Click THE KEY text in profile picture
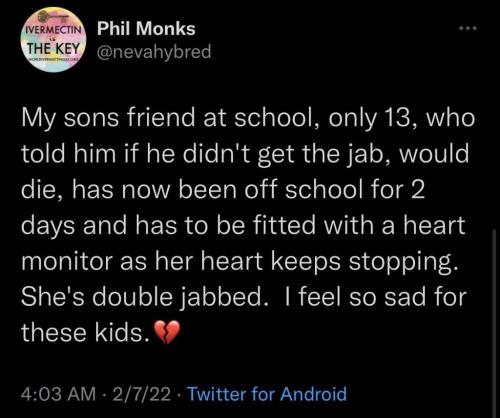The height and width of the screenshot is (418, 500). 53,49
